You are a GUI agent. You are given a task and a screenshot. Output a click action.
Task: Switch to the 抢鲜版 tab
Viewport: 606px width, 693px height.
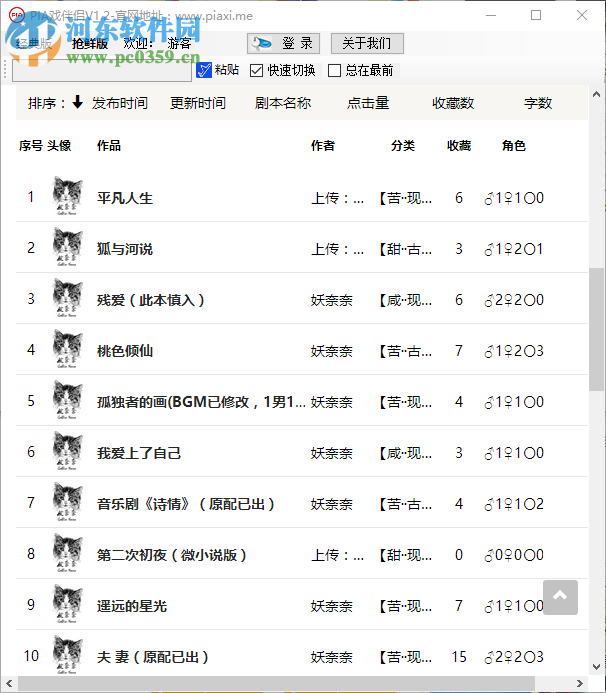(x=90, y=43)
